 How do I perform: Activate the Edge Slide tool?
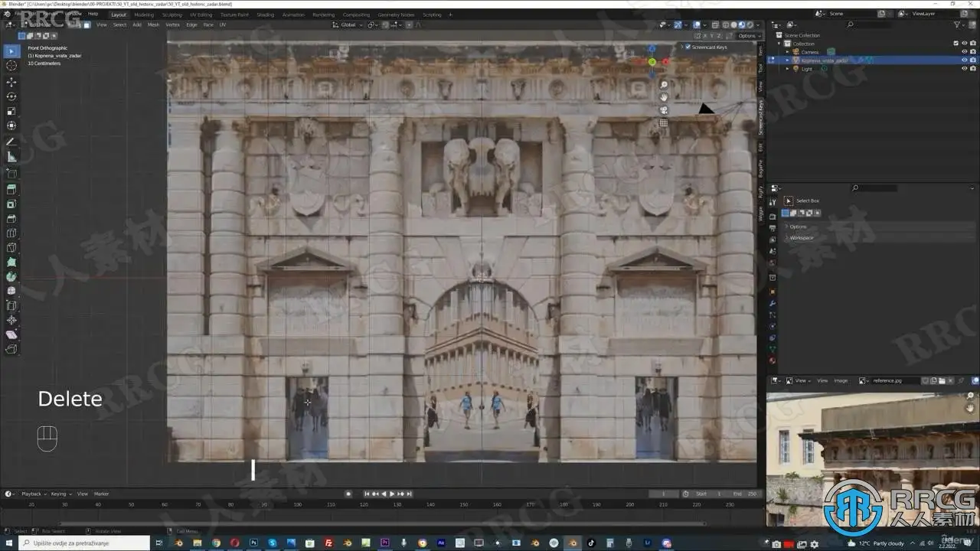click(11, 306)
